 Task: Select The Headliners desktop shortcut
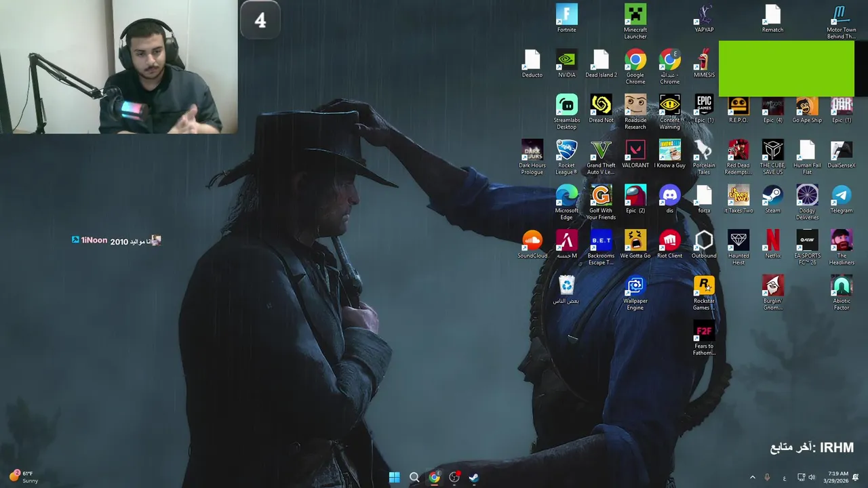[x=841, y=248]
